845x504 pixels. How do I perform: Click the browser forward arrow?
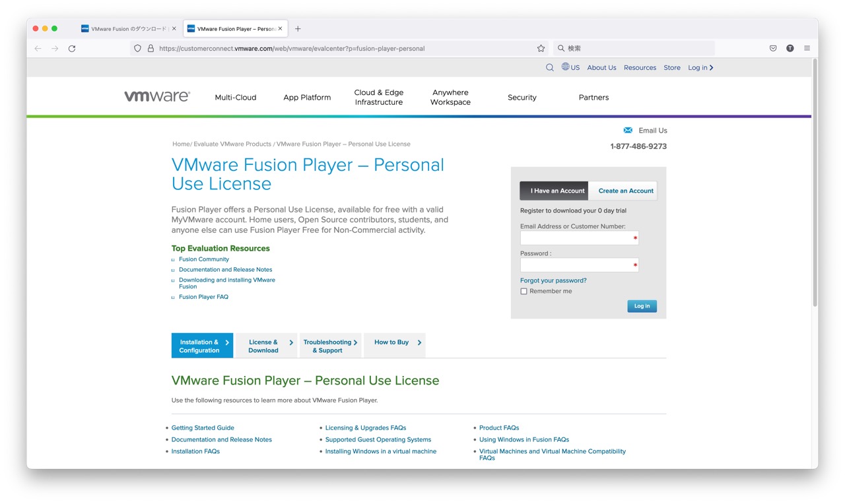[x=55, y=48]
